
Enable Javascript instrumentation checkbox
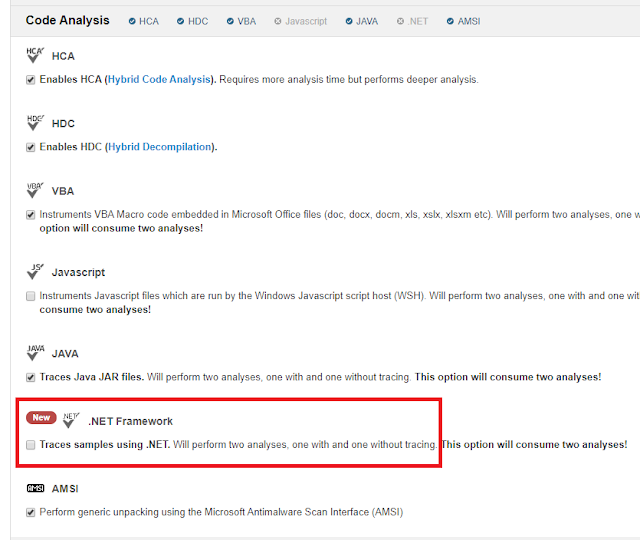(31, 296)
